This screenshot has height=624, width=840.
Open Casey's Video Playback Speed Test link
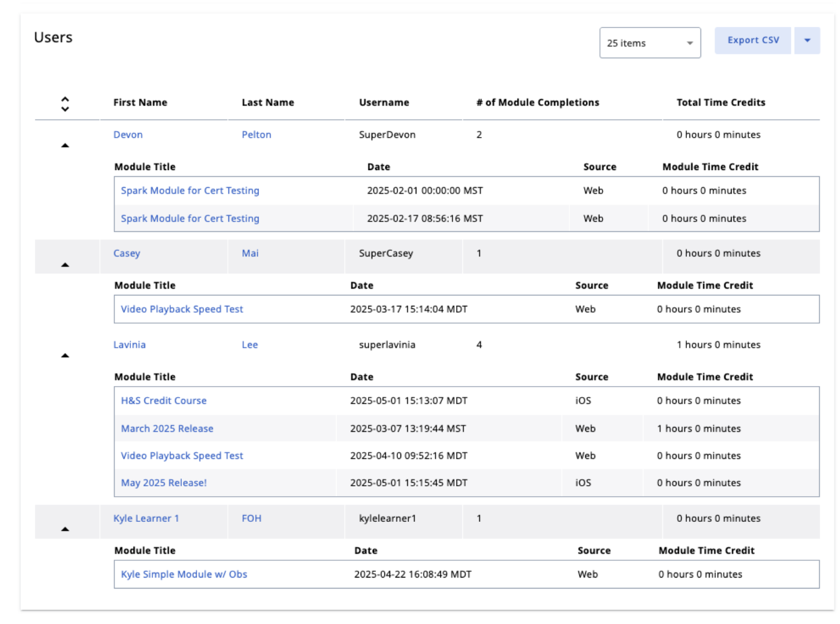(x=182, y=310)
